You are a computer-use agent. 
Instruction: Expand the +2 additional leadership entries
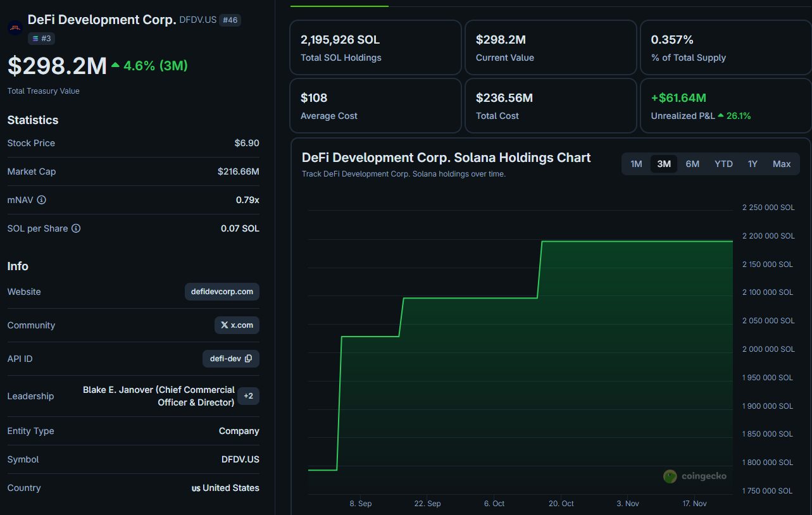coord(248,396)
